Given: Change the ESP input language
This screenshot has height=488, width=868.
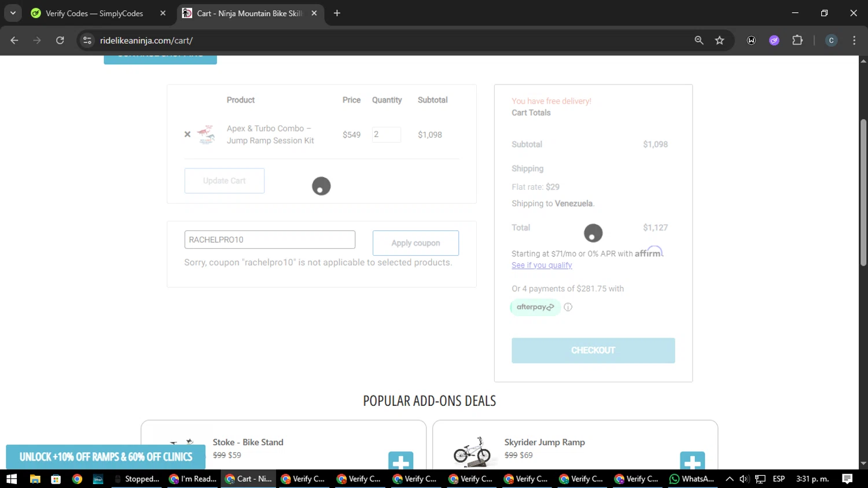Looking at the screenshot, I should pos(779,479).
